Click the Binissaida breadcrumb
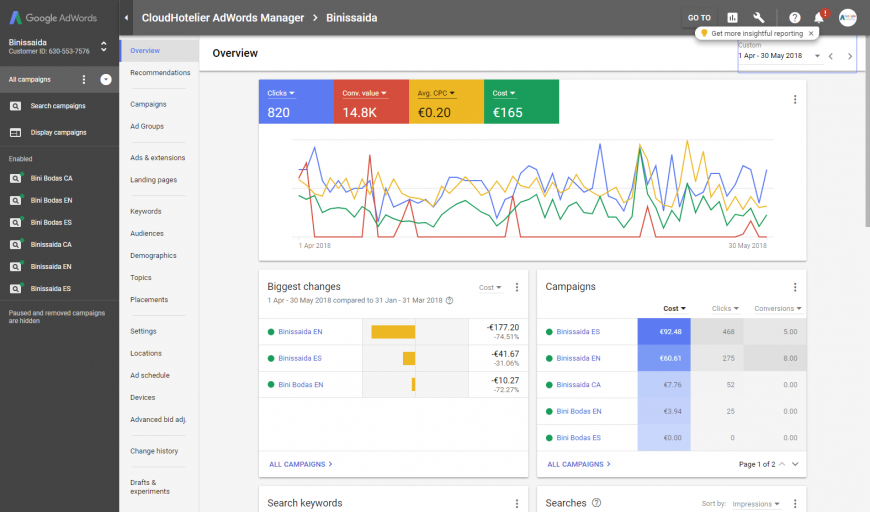The width and height of the screenshot is (870, 512). [351, 18]
